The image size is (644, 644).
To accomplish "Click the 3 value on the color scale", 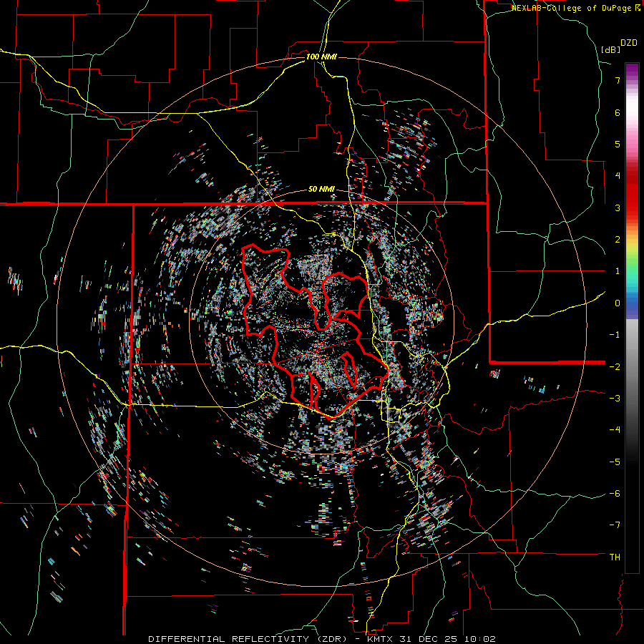I will point(618,208).
